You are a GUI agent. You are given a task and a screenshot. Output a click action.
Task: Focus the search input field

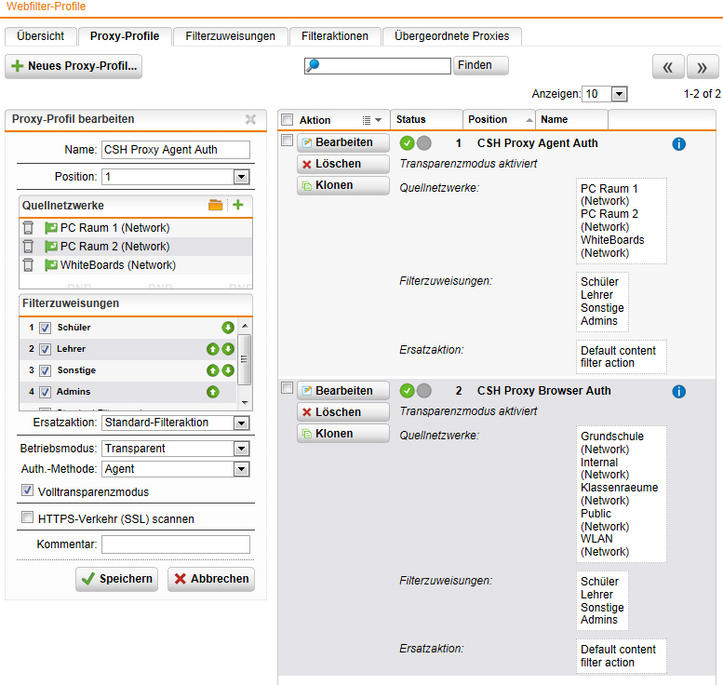click(377, 65)
